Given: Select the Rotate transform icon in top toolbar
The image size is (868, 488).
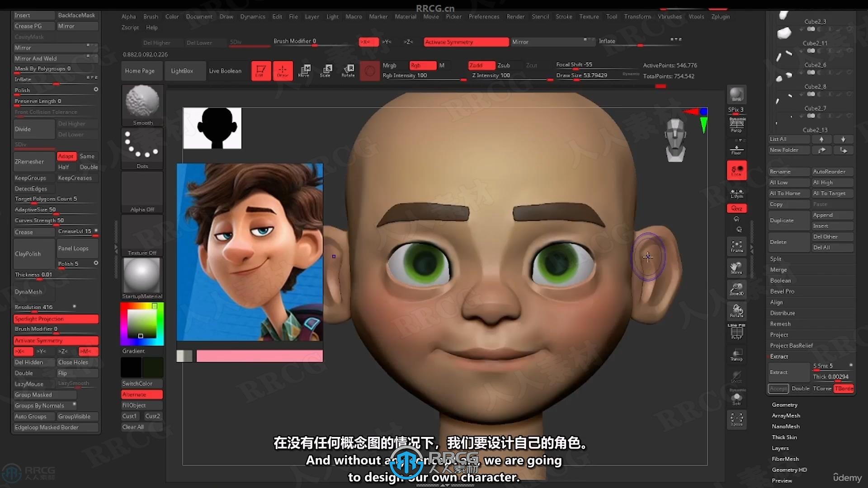Looking at the screenshot, I should tap(348, 71).
